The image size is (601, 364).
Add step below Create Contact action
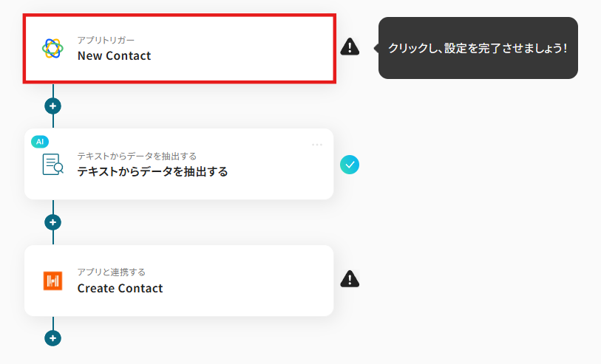[x=52, y=338]
